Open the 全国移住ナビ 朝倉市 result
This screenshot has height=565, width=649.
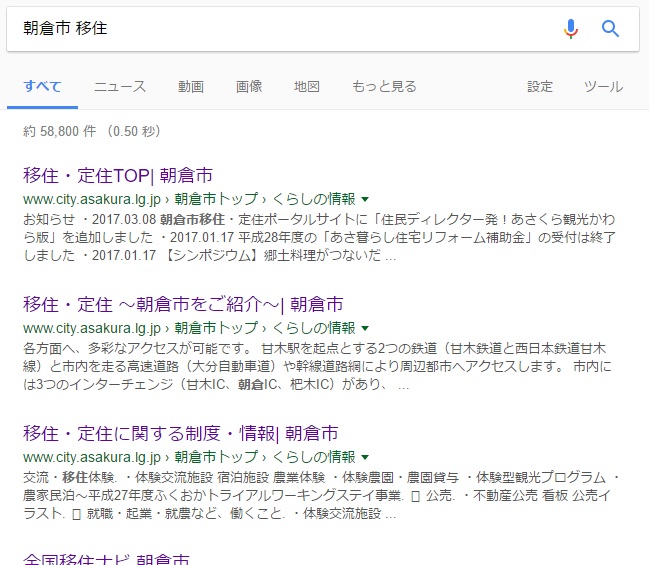[106, 559]
